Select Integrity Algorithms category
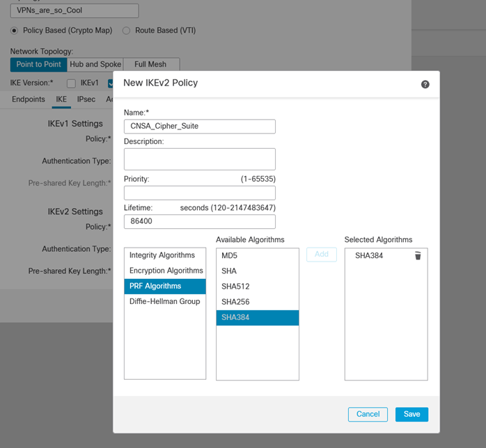 coord(165,255)
